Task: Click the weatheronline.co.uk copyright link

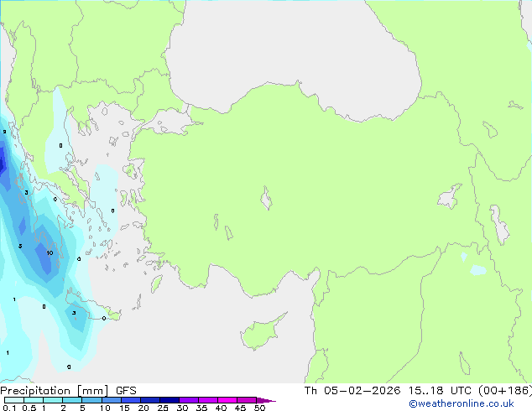Action: tap(462, 403)
